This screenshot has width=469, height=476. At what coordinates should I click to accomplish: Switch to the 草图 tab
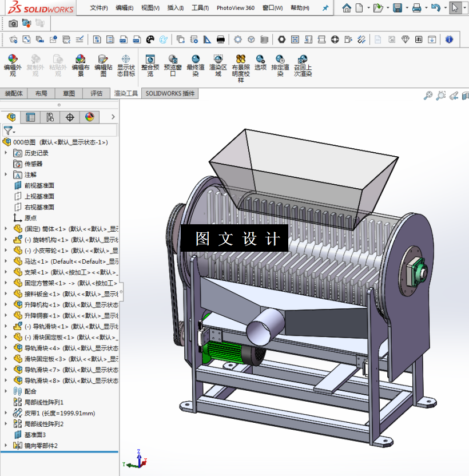coord(69,93)
